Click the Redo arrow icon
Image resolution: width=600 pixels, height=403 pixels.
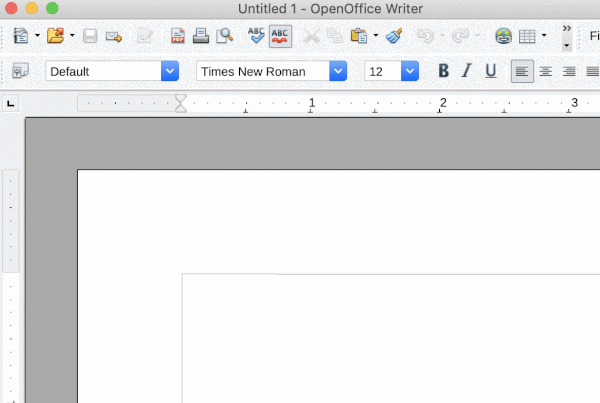coord(460,36)
